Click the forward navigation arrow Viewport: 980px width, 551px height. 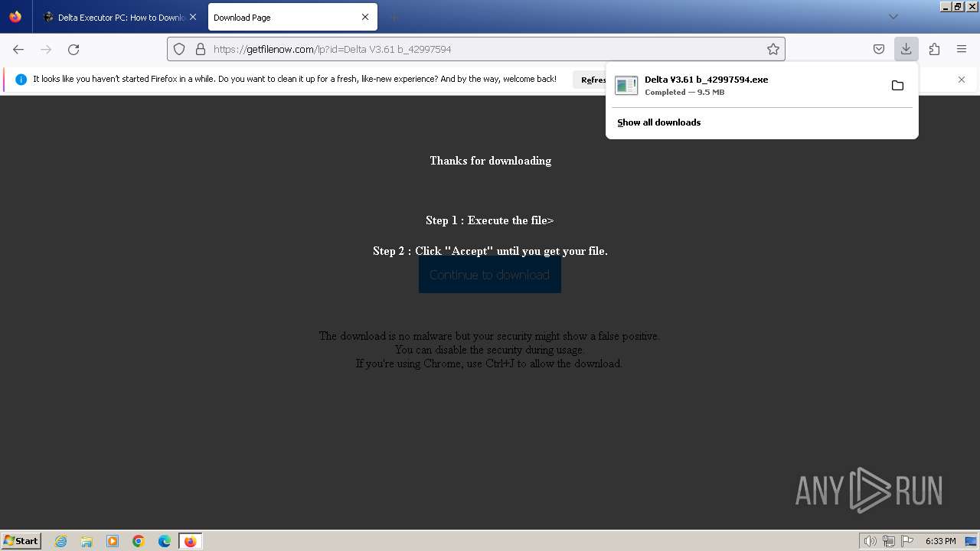pos(46,49)
